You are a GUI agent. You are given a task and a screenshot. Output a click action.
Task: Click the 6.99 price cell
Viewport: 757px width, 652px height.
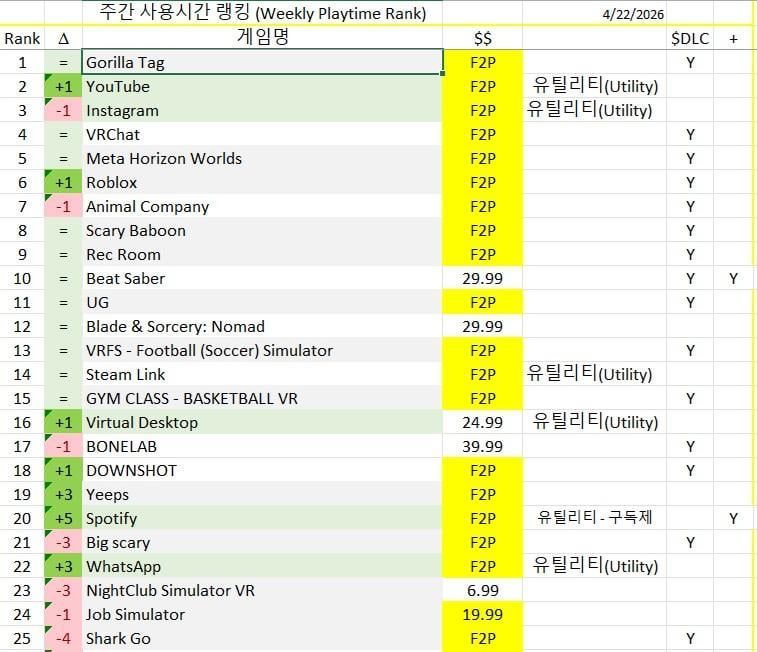(482, 591)
